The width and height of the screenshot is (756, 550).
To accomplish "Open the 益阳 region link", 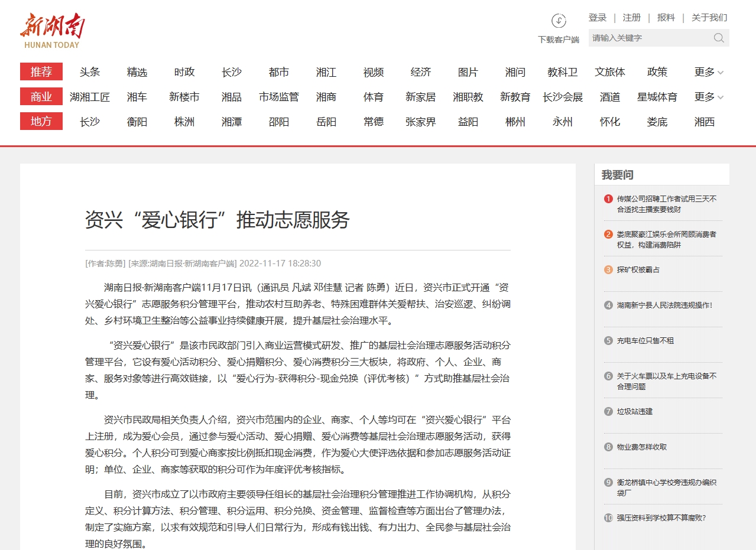I will [x=468, y=122].
